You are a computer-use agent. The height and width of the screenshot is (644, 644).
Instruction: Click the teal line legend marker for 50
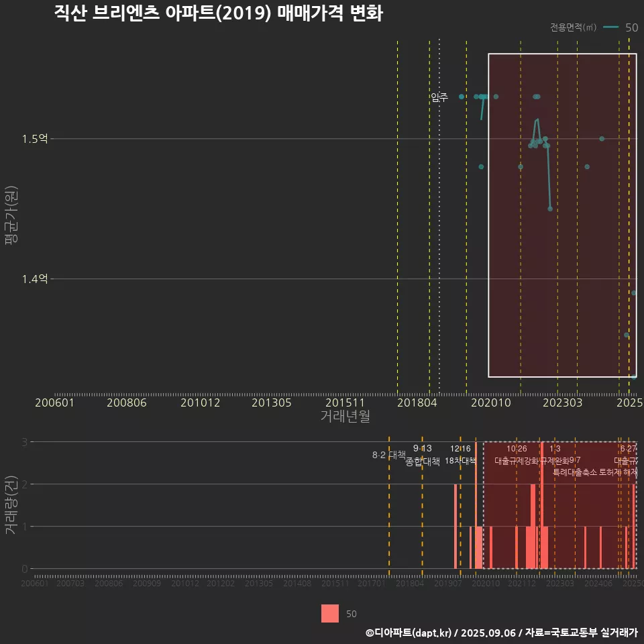point(610,28)
